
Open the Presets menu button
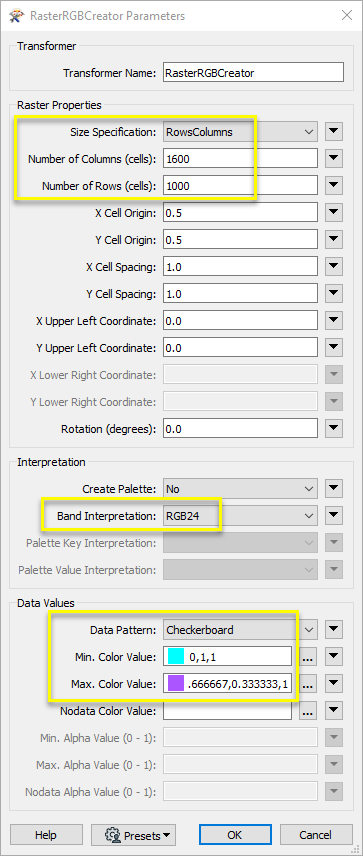click(130, 835)
